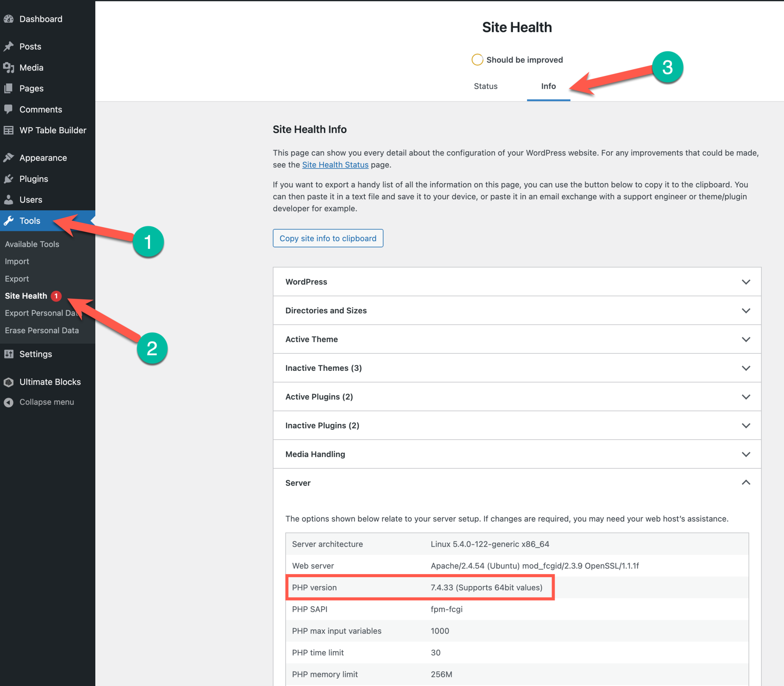Select the Posts pin icon

tap(9, 46)
